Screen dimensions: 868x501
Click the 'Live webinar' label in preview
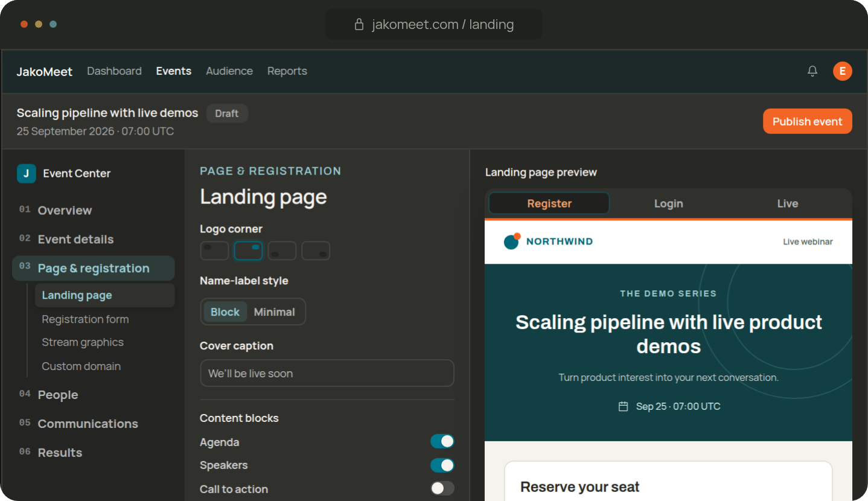tap(808, 241)
